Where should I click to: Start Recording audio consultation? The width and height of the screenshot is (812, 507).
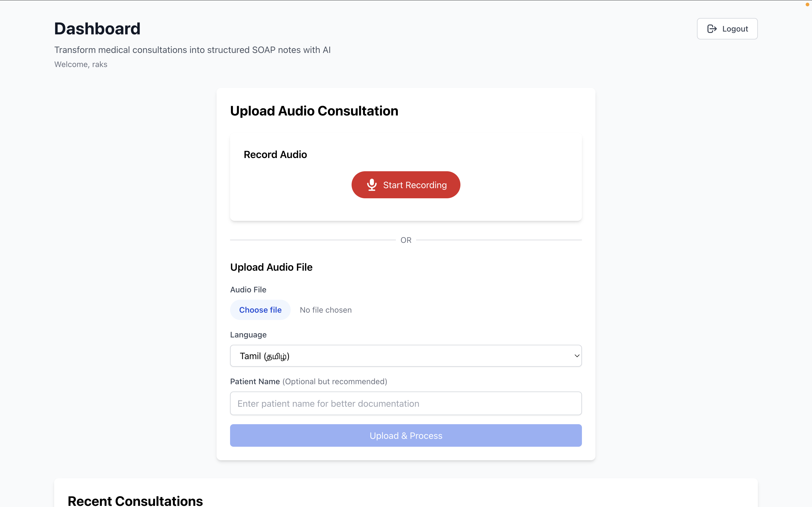point(406,185)
